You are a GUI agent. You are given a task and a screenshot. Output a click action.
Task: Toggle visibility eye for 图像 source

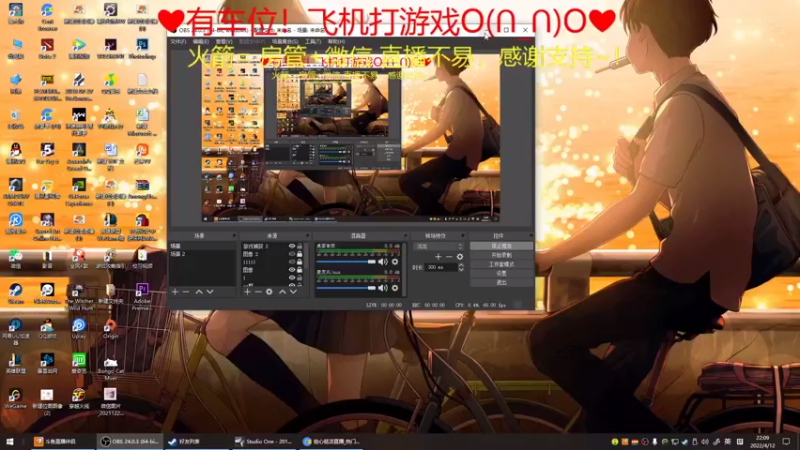[292, 269]
